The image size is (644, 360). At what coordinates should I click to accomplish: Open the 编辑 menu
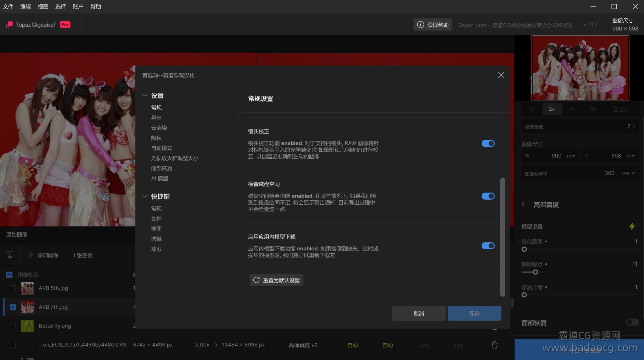click(25, 7)
